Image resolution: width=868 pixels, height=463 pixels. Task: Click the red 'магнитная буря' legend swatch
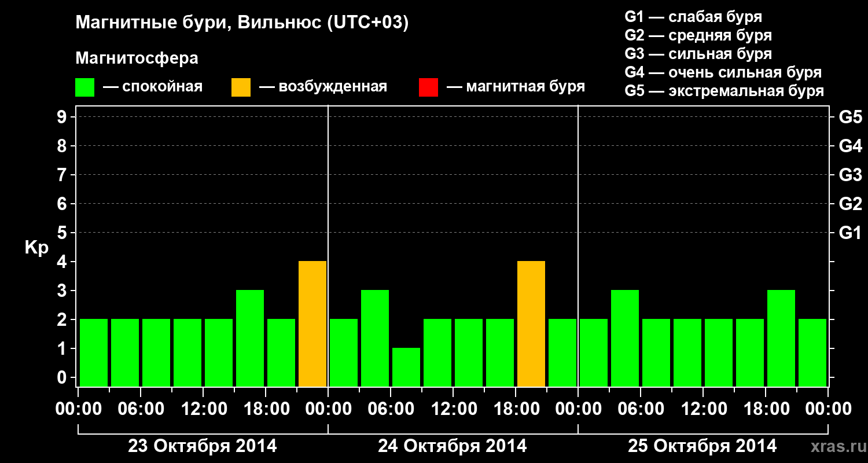tap(428, 87)
